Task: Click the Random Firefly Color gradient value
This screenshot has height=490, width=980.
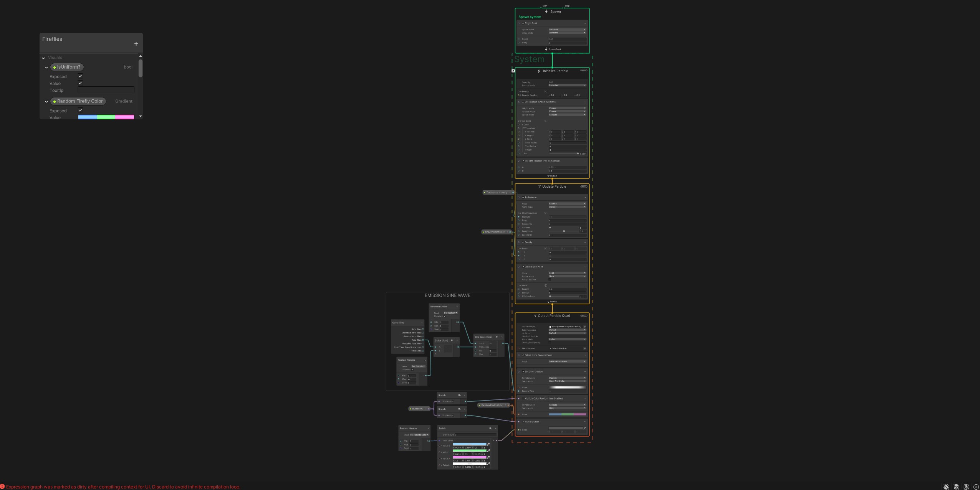Action: pos(106,117)
